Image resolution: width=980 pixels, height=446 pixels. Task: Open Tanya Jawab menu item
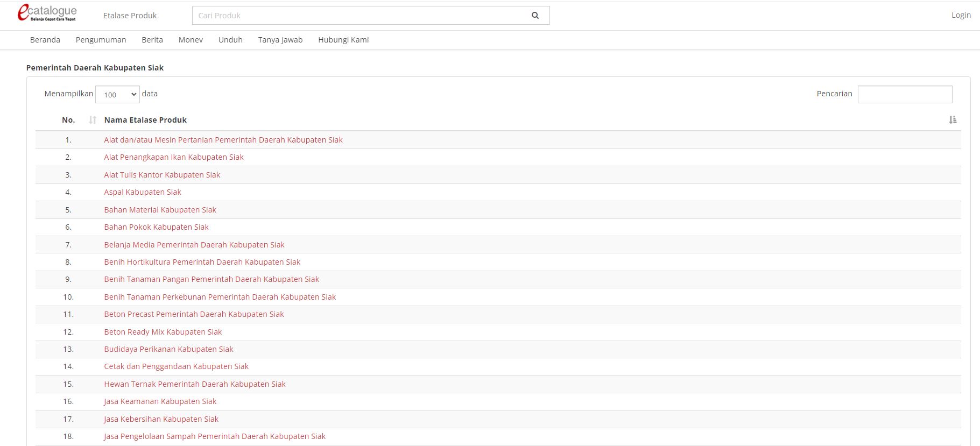(280, 40)
